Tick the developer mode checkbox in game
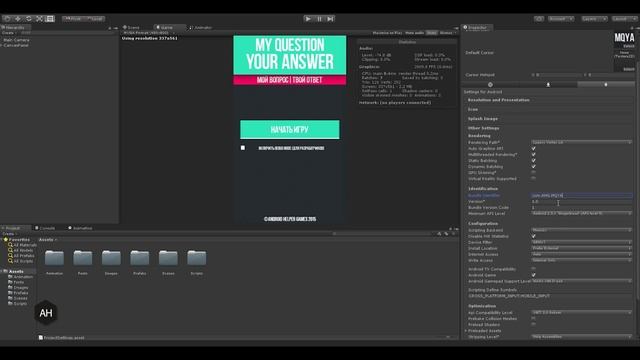 (x=243, y=148)
